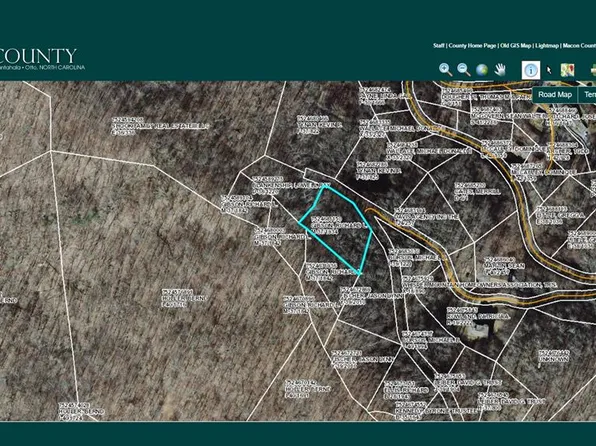The image size is (596, 446).
Task: Switch basemap to Terrain tab
Action: click(587, 95)
